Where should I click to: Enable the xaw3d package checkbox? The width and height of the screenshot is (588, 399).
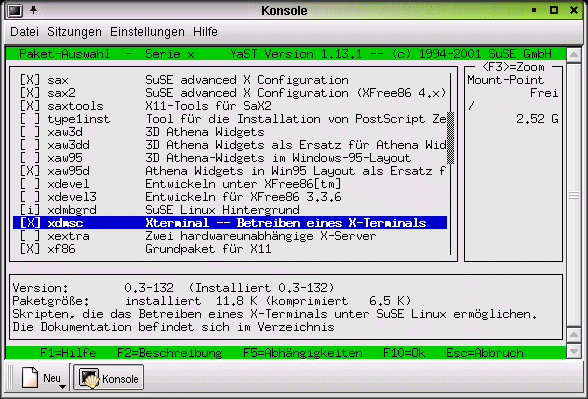[30, 132]
